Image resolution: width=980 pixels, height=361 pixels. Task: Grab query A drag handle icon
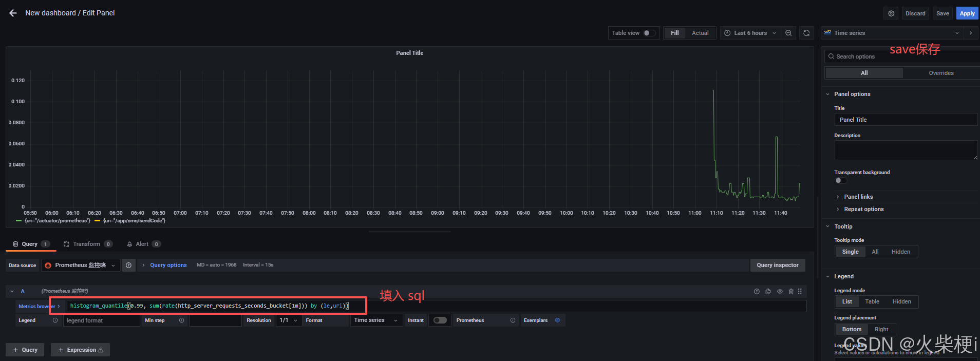click(800, 291)
